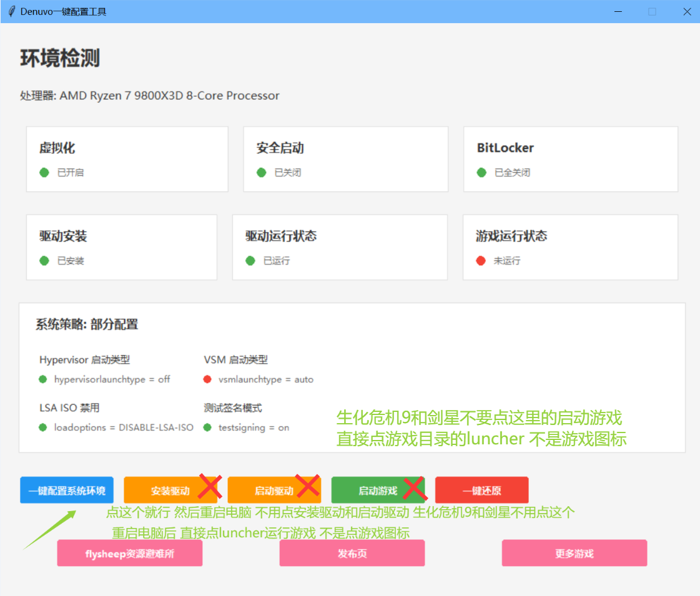Click the 环境检测 heading

click(60, 58)
